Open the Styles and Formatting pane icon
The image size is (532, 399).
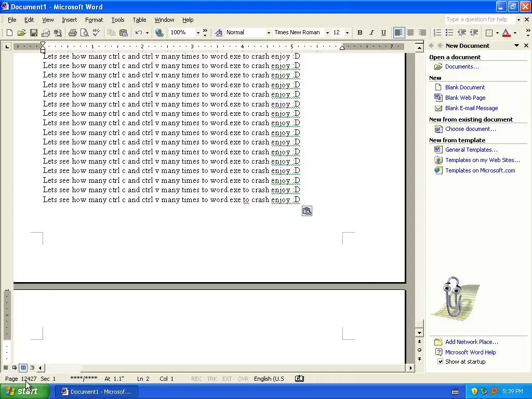tap(219, 33)
